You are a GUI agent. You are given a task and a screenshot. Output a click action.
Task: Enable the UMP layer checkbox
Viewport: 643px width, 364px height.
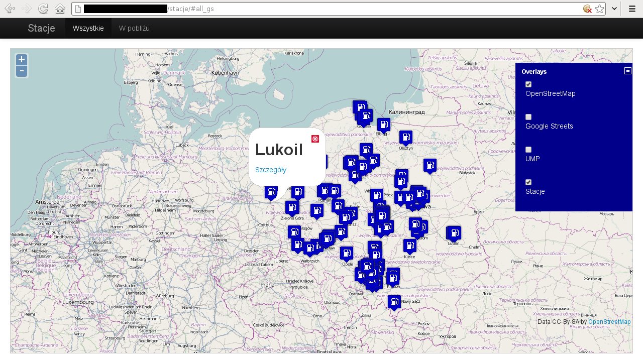coord(528,150)
